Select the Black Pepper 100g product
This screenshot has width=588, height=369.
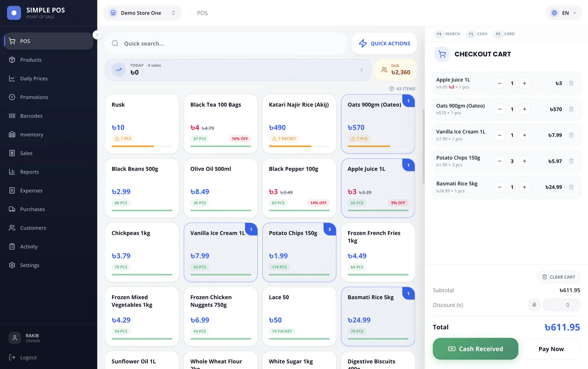pyautogui.click(x=299, y=188)
